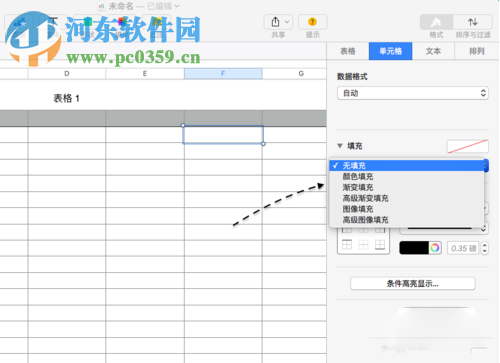
Task: Choose 图像填充 from the fill menu
Action: tap(407, 209)
